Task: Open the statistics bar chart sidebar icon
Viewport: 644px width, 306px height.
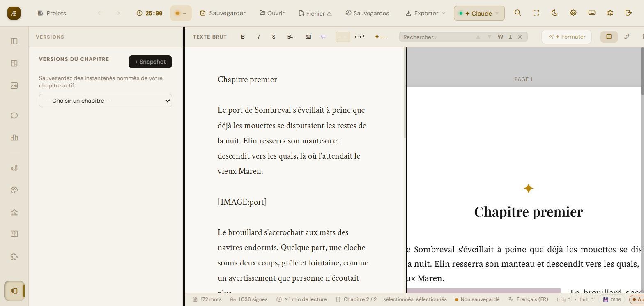Action: 14,138
